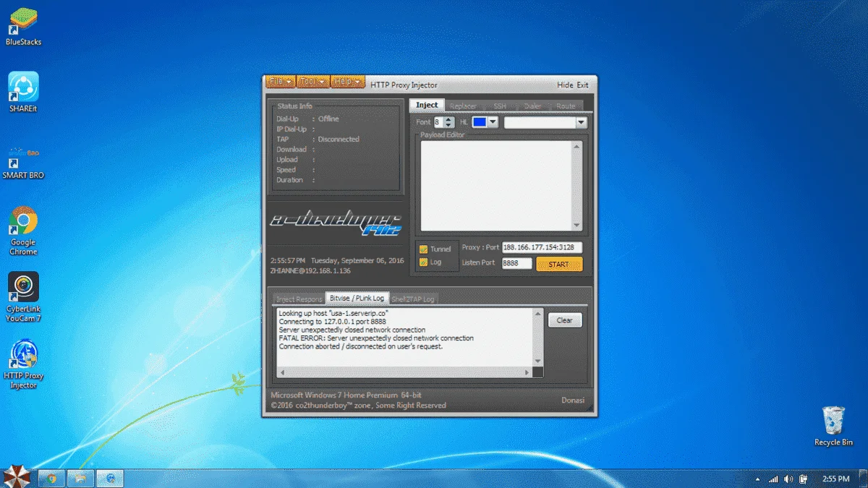868x488 pixels.
Task: Open the BlueStacks desktop shortcut
Action: tap(23, 27)
